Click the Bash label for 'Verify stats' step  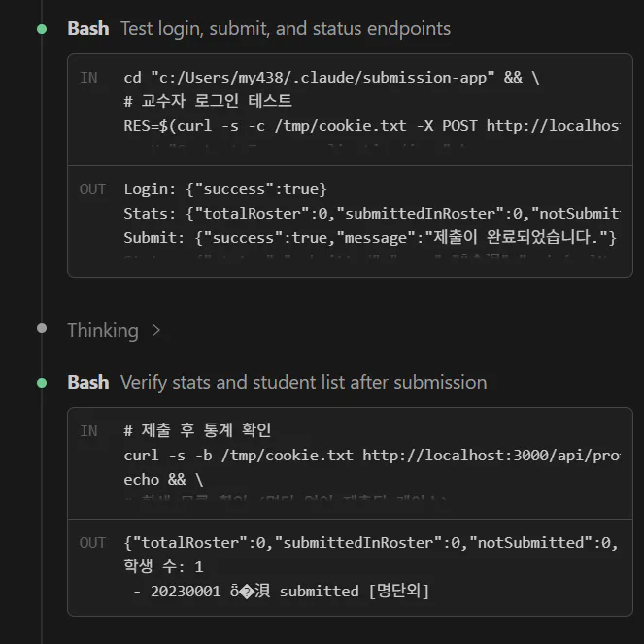(x=88, y=383)
